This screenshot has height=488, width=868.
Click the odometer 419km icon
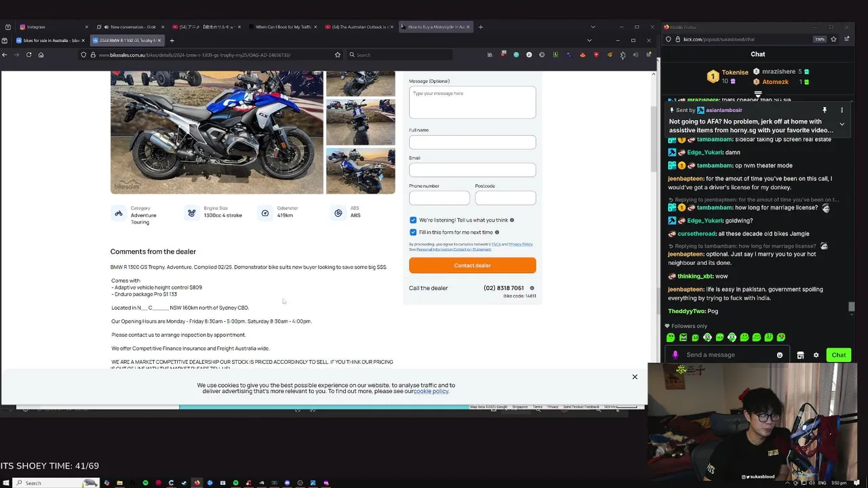pyautogui.click(x=265, y=213)
